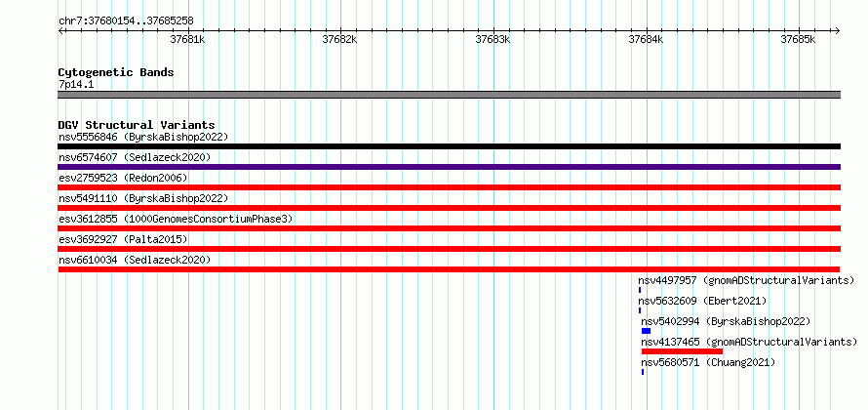The width and height of the screenshot is (868, 410).
Task: Click the nsv5680571 (Chuang2021) label
Action: tap(708, 362)
